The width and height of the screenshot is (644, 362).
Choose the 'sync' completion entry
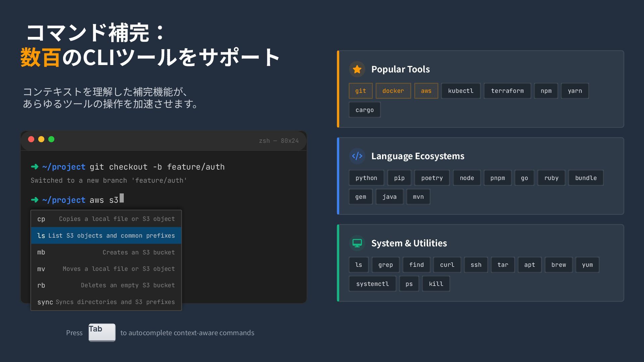(106, 302)
